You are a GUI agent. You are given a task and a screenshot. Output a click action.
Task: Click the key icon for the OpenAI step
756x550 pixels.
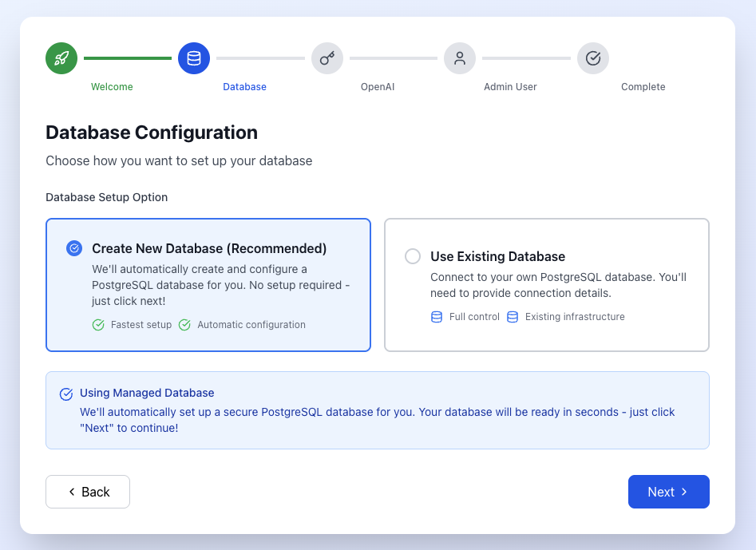click(327, 57)
